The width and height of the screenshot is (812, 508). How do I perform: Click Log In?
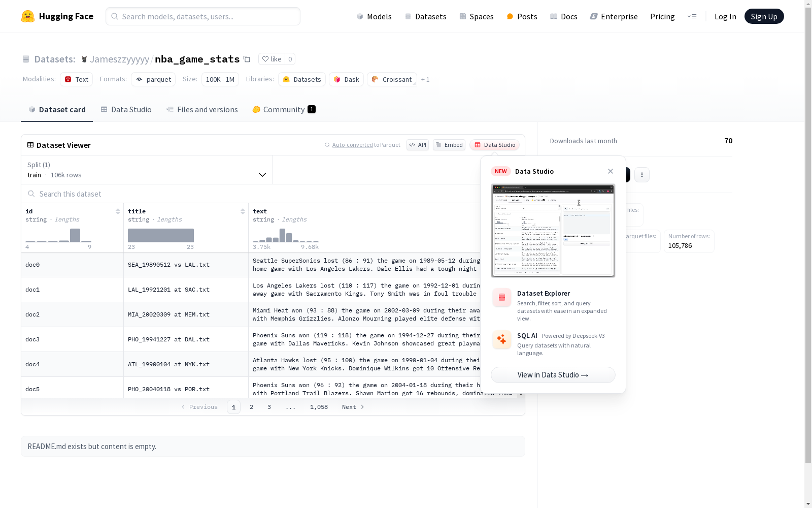coord(725,16)
